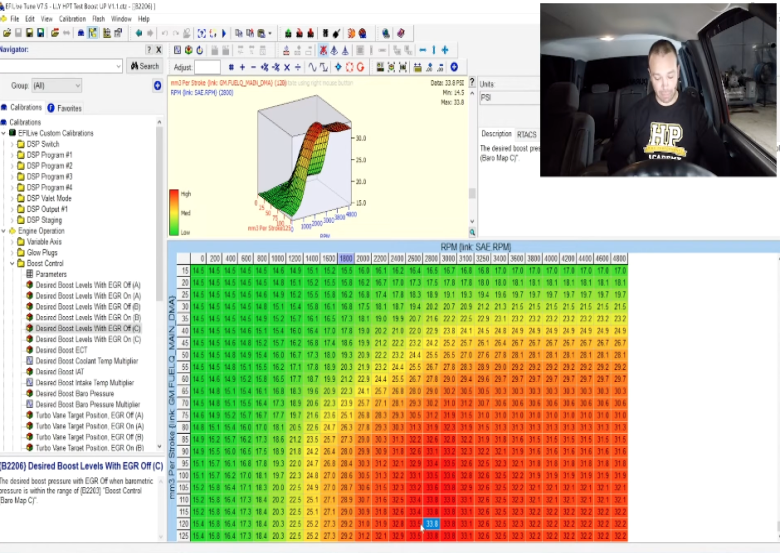Smooth cells with the sine wave icon
The height and width of the screenshot is (553, 780).
pos(312,67)
